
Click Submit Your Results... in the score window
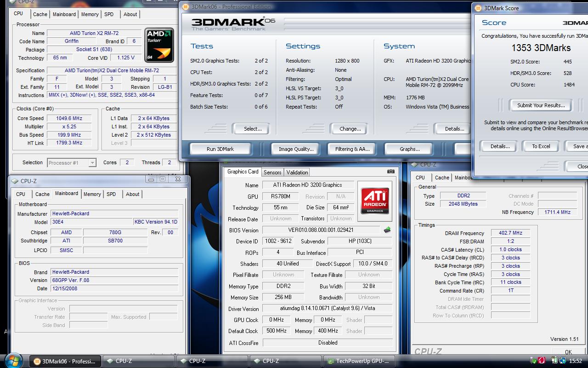541,105
